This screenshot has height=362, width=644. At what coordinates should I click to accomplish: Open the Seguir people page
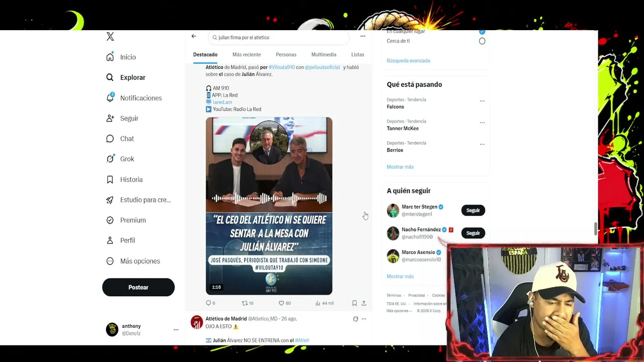point(122,118)
